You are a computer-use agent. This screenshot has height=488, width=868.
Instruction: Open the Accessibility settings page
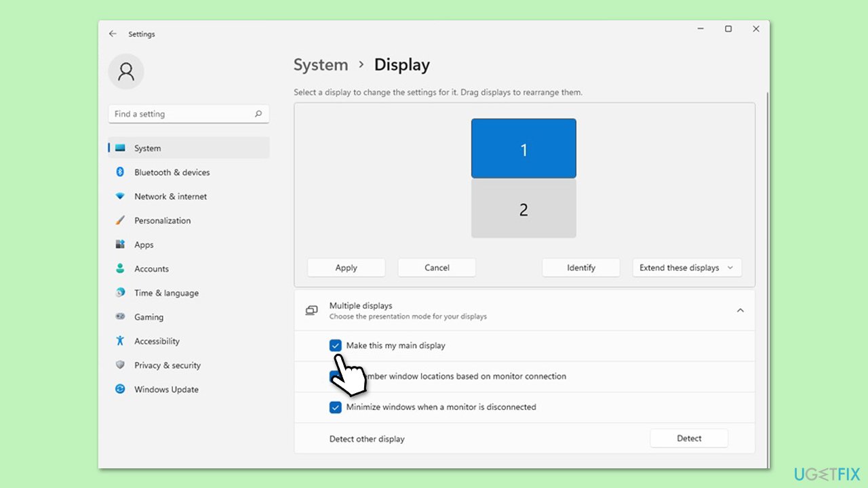point(157,341)
